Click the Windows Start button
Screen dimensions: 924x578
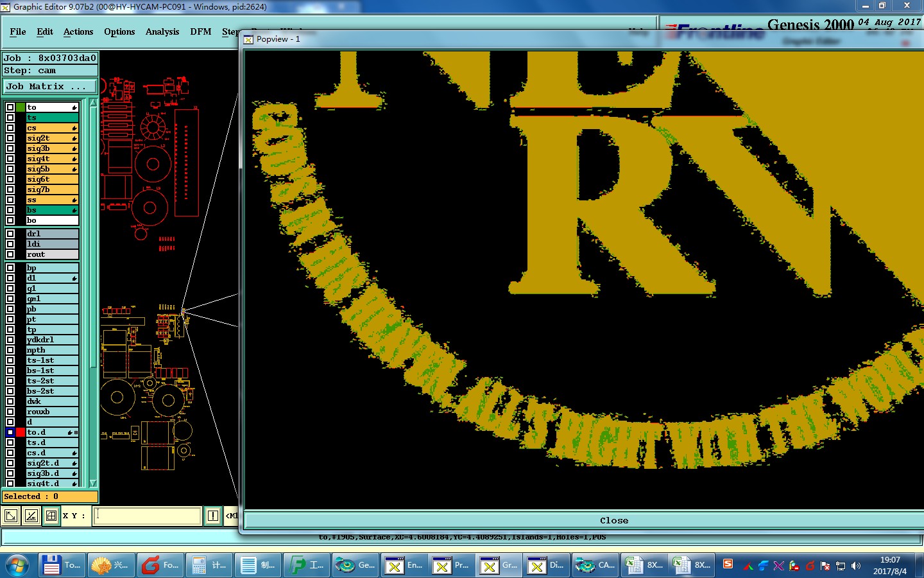coord(17,565)
